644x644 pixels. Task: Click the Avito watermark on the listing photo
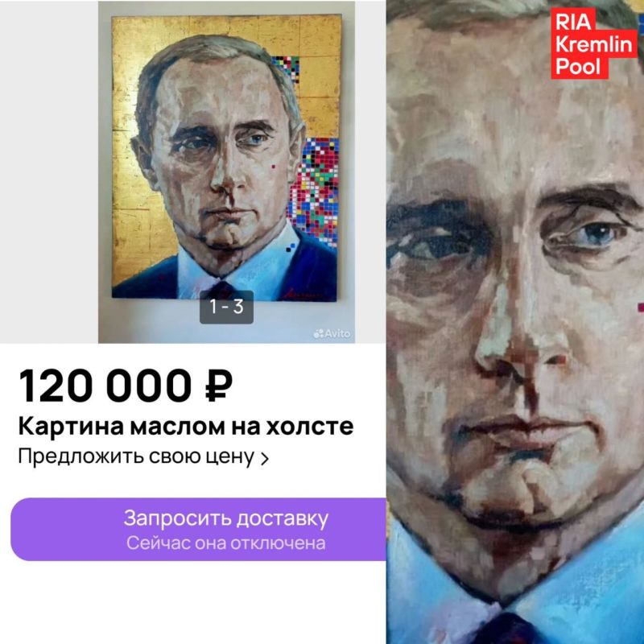point(332,333)
